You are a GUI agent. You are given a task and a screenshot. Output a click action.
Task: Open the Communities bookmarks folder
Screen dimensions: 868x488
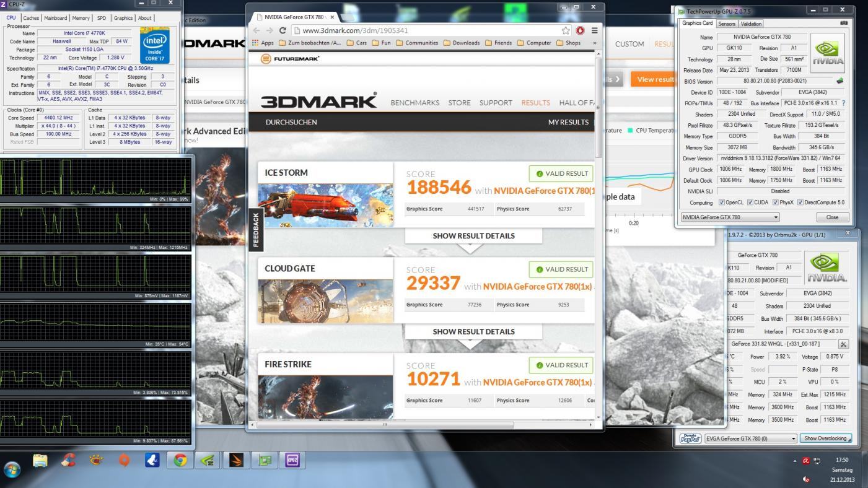coord(417,43)
